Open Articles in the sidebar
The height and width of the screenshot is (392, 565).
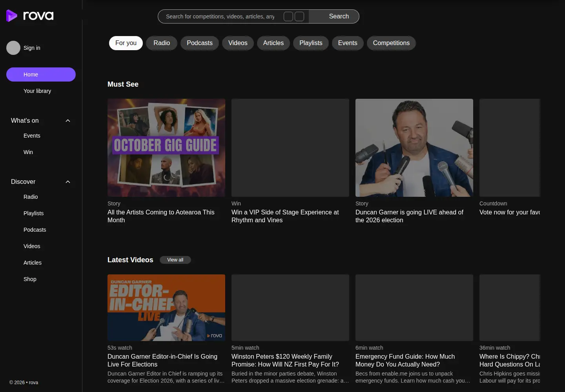(33, 263)
